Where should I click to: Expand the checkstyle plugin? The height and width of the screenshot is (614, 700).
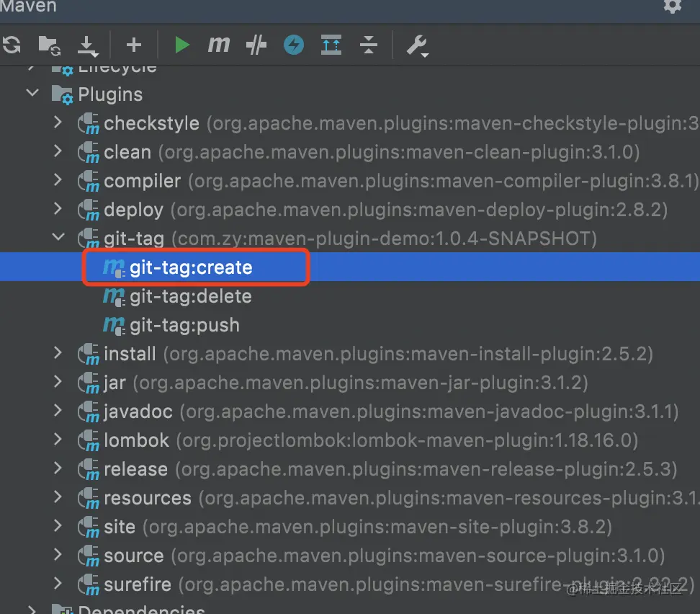point(58,122)
